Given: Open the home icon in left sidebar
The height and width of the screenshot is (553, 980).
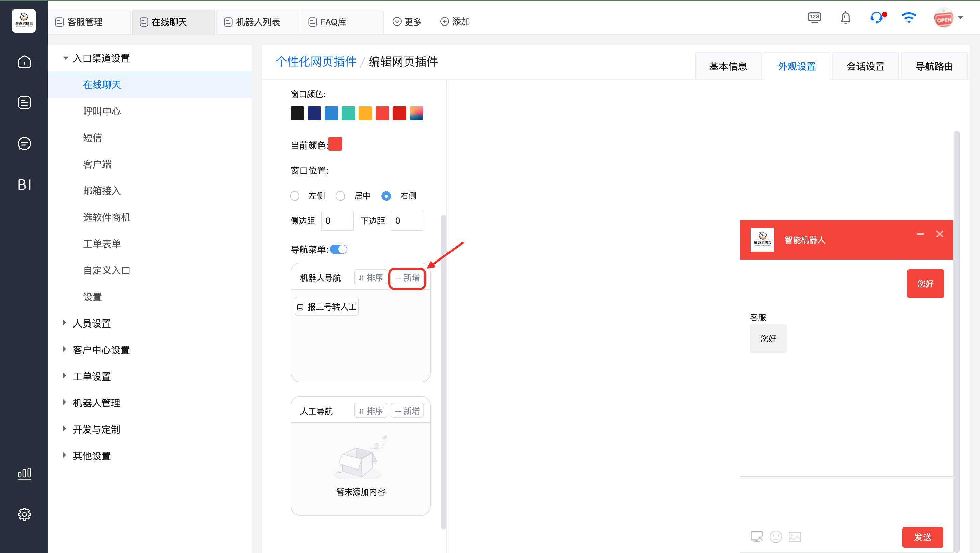Looking at the screenshot, I should pyautogui.click(x=24, y=62).
